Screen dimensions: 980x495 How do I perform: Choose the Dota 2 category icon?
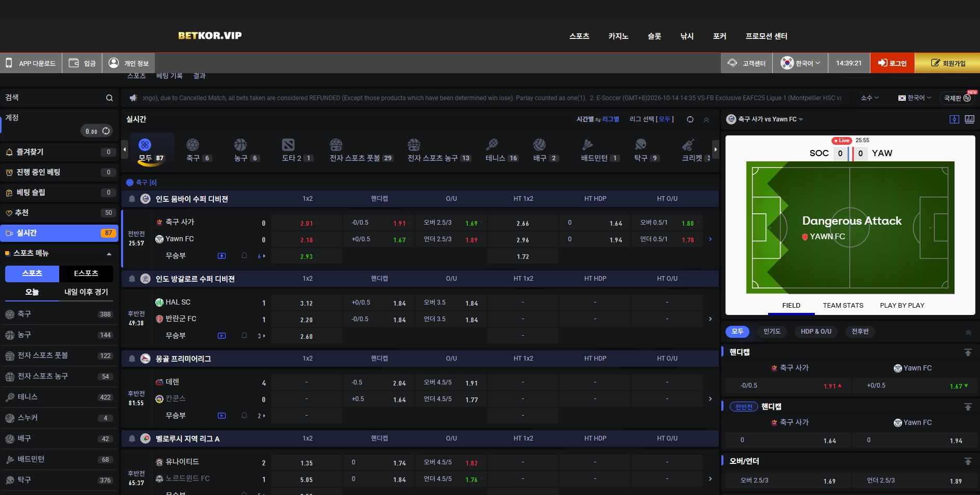[x=288, y=145]
